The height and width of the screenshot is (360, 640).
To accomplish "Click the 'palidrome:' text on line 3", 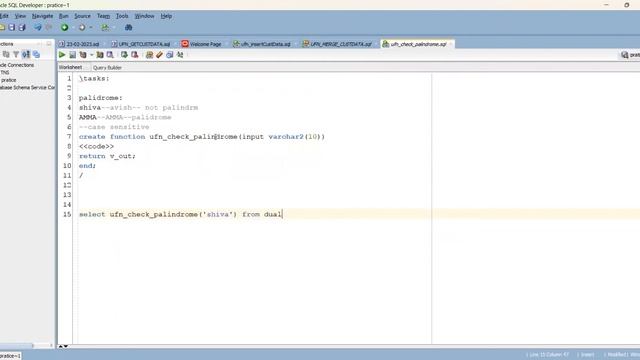I will pyautogui.click(x=100, y=98).
